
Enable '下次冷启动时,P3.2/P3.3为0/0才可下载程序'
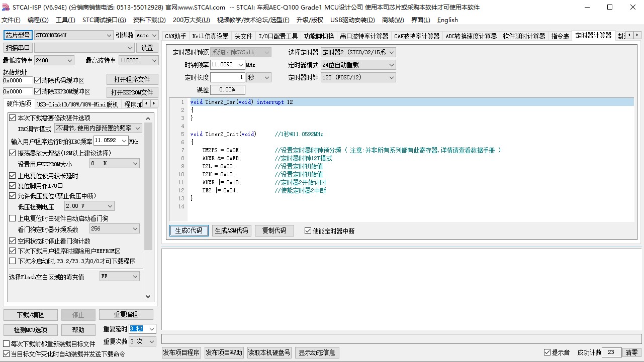[13, 261]
